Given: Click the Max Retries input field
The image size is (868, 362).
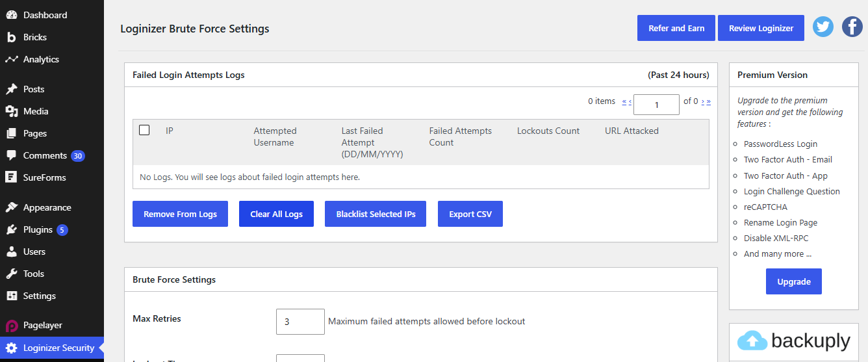Looking at the screenshot, I should pos(300,322).
